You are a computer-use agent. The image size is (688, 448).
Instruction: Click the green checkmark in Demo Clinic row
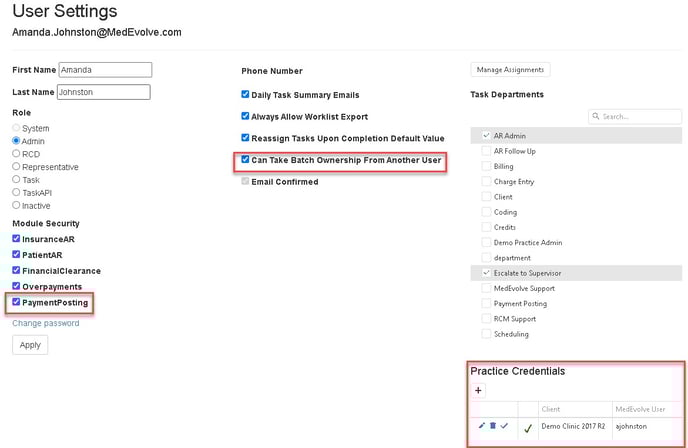[527, 427]
